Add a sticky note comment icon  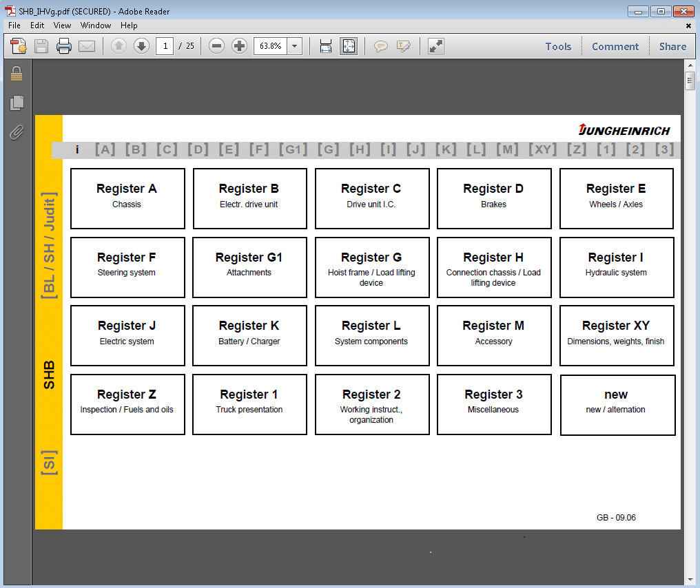(x=381, y=46)
